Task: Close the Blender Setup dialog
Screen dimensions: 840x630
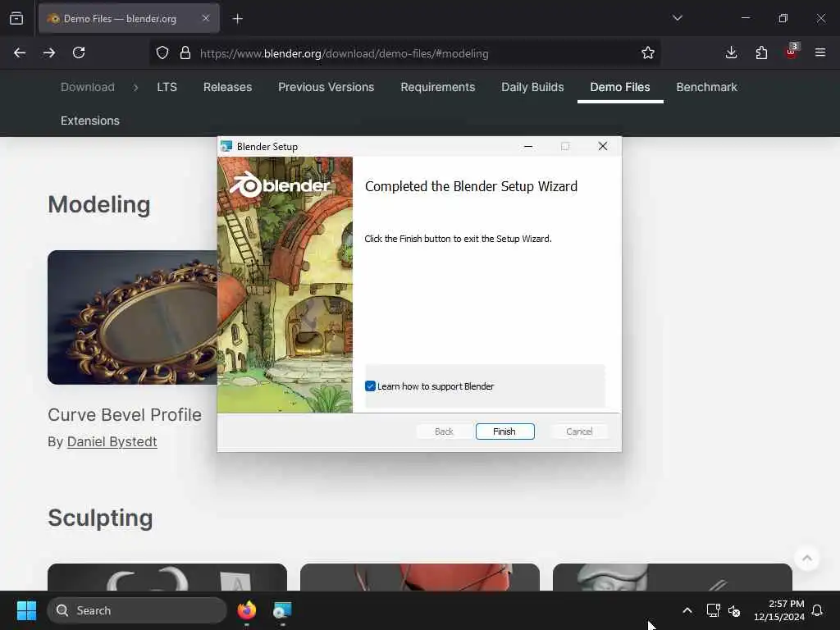Action: tap(603, 146)
